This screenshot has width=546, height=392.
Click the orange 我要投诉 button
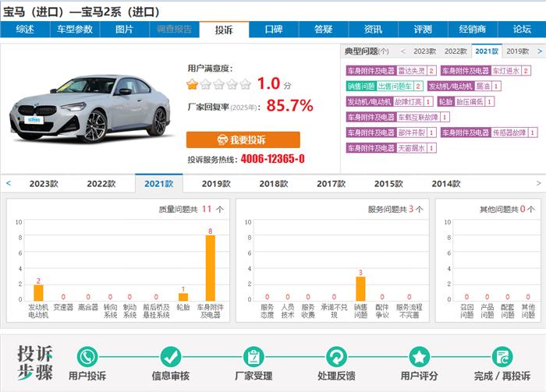(x=243, y=139)
